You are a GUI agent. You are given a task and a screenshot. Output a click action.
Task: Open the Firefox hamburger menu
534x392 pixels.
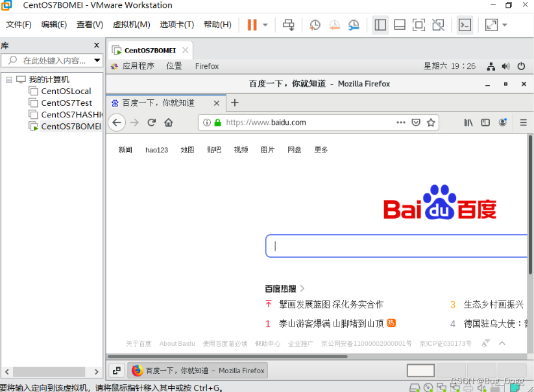click(524, 123)
